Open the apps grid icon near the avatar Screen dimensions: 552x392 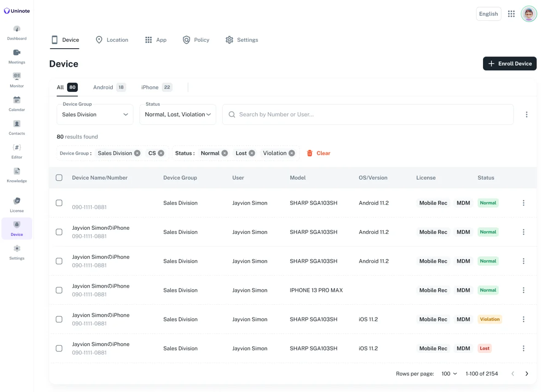(x=511, y=14)
